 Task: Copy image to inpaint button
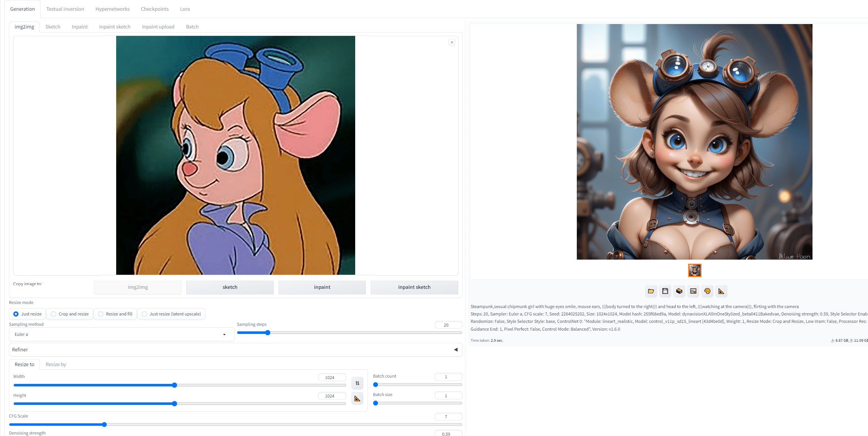coord(322,287)
